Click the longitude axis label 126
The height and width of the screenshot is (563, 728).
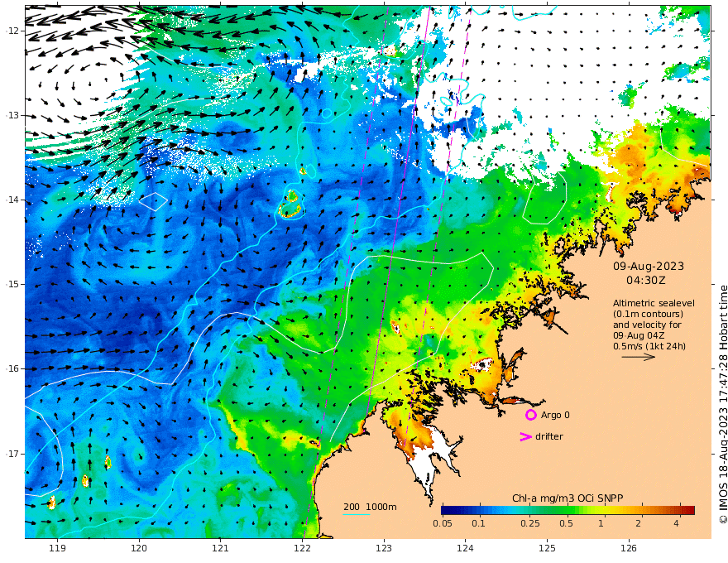point(629,549)
